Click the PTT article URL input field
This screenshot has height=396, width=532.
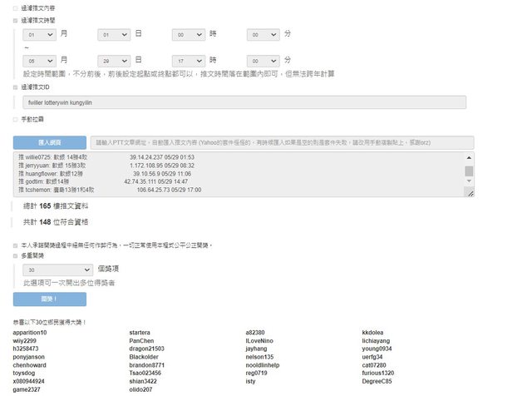281,142
